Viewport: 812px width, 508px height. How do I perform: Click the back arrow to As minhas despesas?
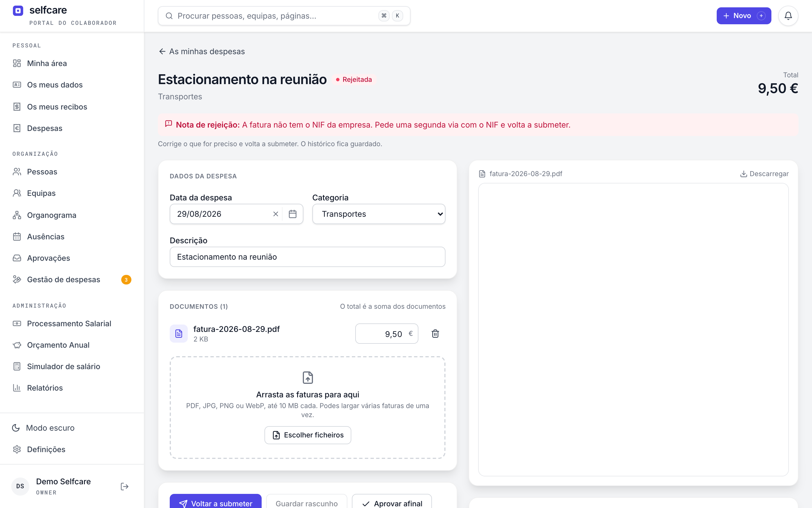tap(162, 51)
